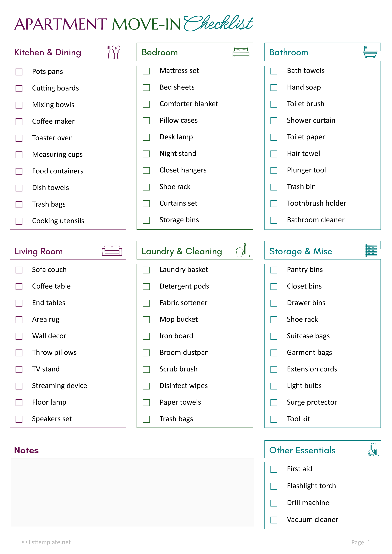The height and width of the screenshot is (554, 392).
Task: Click the fork and spoon utensils icon
Action: (114, 52)
